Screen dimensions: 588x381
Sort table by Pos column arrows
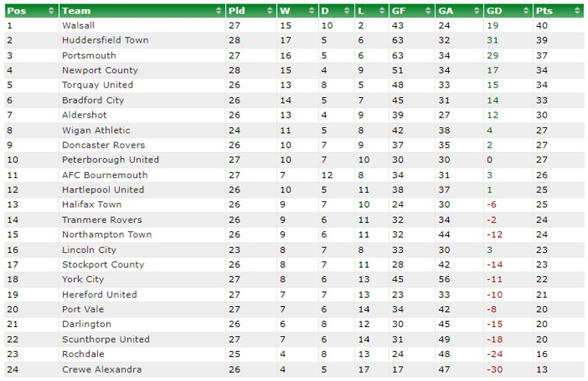pos(51,11)
